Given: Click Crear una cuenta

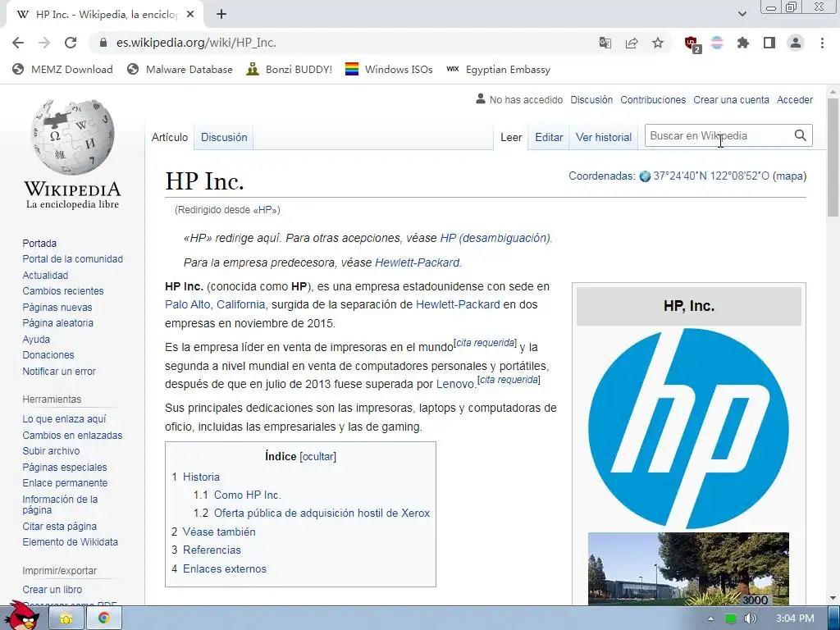Looking at the screenshot, I should click(731, 99).
